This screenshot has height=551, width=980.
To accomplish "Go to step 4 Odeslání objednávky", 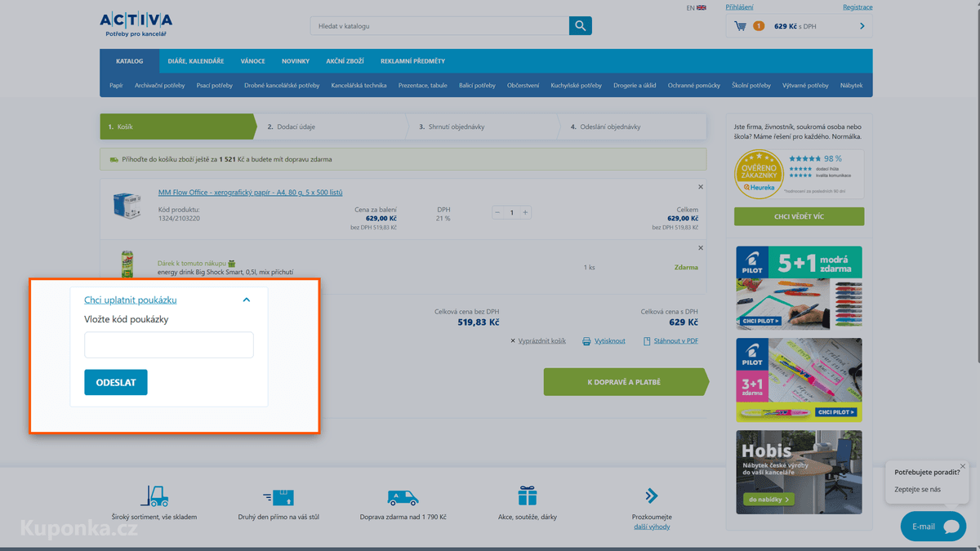I will 631,127.
